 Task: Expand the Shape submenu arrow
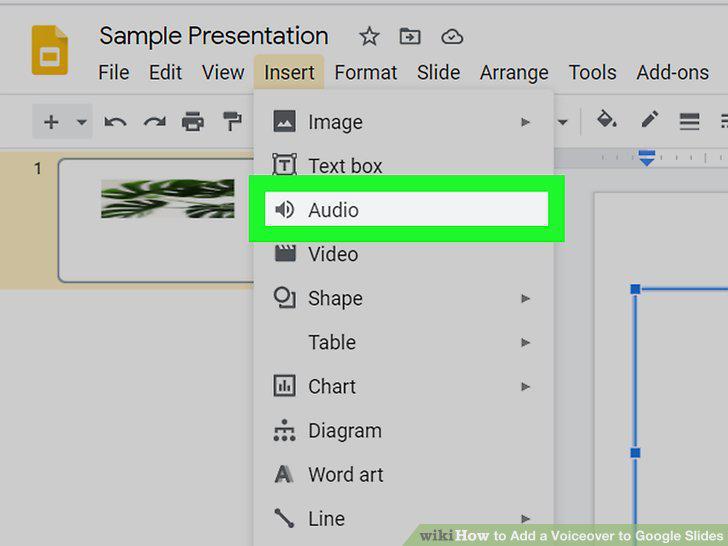(525, 298)
